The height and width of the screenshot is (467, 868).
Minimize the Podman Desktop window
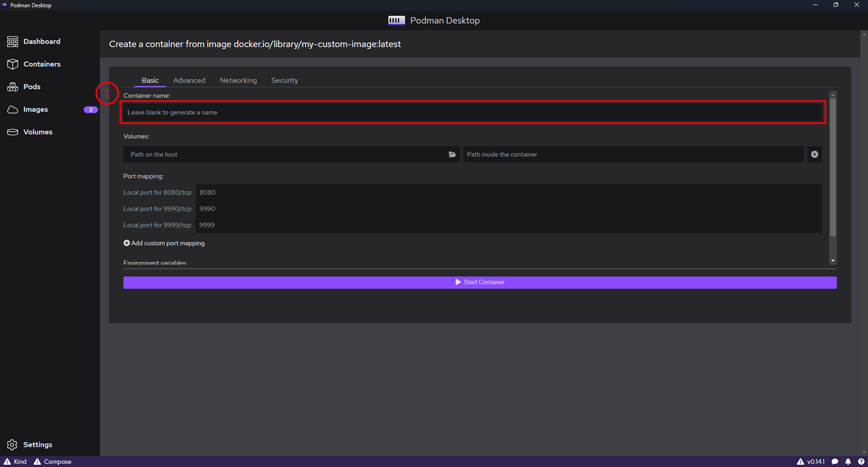coord(816,5)
